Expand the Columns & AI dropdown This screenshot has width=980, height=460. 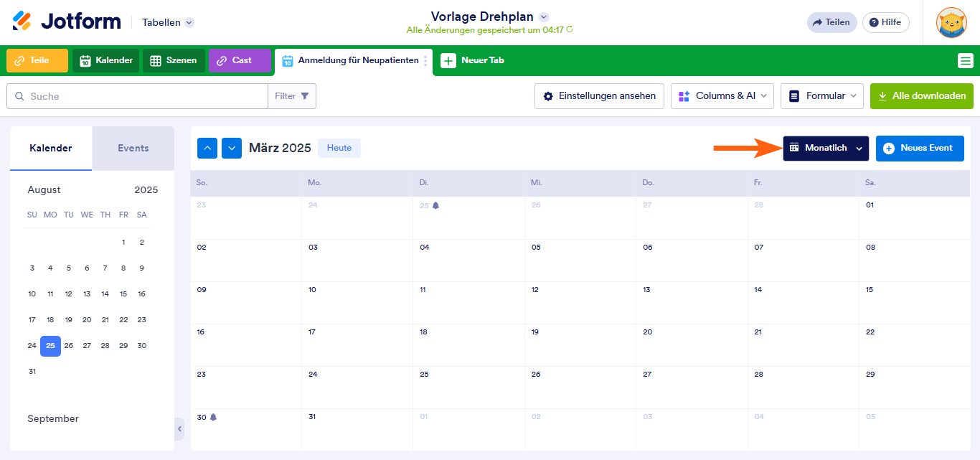tap(722, 96)
